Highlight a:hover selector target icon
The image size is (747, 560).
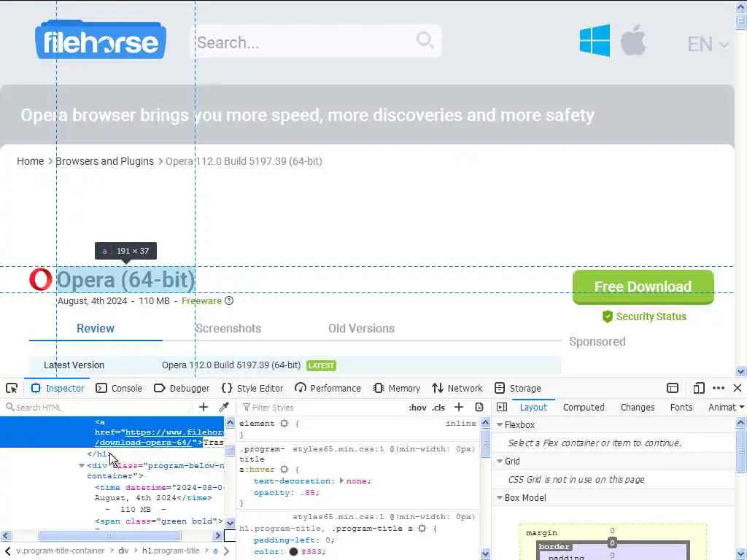point(285,470)
